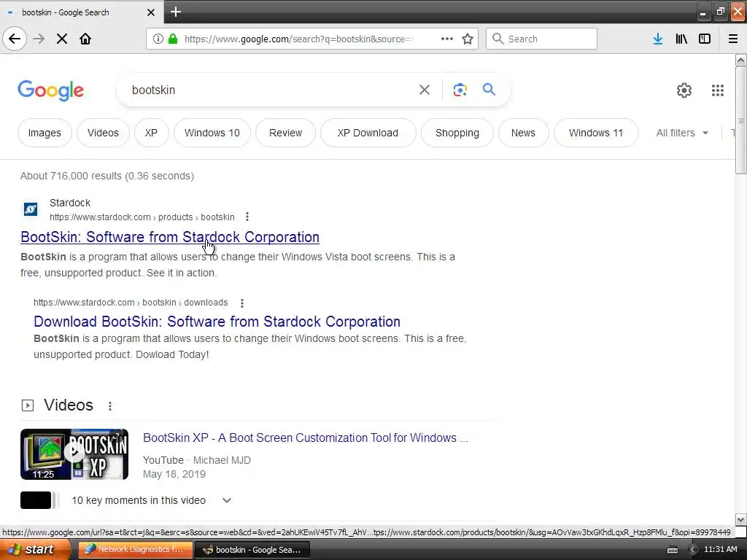
Task: Open the Downloads arrow in the toolbar
Action: click(658, 39)
